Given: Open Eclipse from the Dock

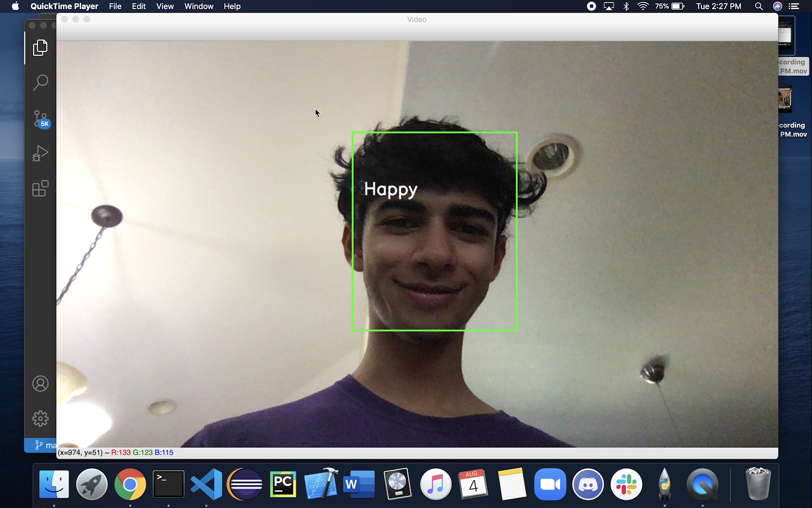Looking at the screenshot, I should pos(245,484).
